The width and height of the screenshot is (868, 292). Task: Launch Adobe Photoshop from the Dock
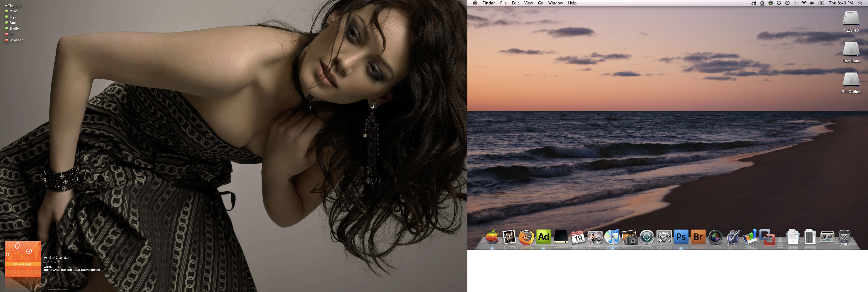681,237
